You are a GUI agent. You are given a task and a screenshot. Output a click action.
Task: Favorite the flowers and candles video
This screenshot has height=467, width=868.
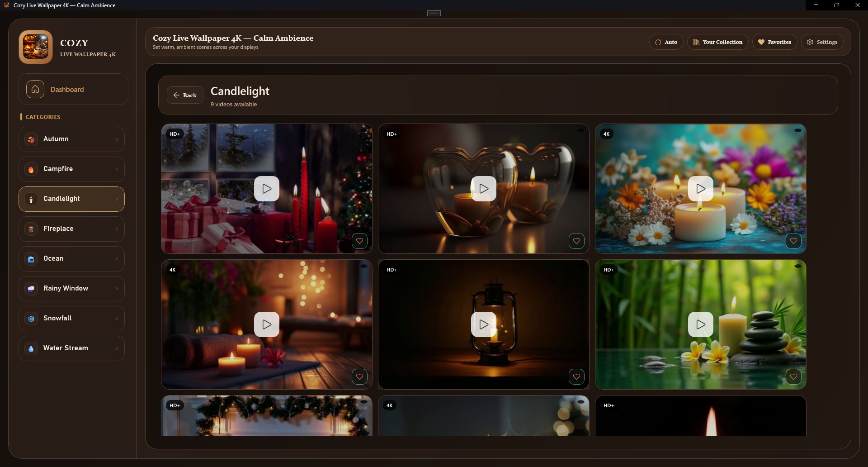(x=793, y=241)
